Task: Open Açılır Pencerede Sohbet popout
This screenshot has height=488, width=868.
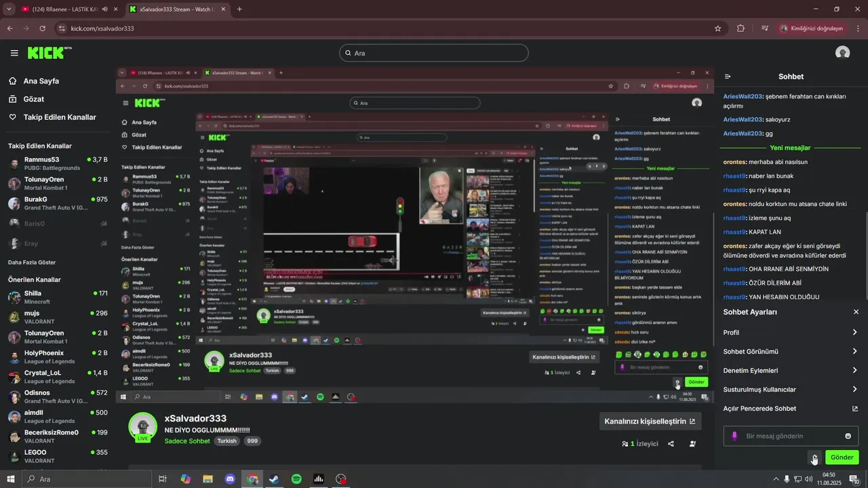Action: [x=791, y=408]
